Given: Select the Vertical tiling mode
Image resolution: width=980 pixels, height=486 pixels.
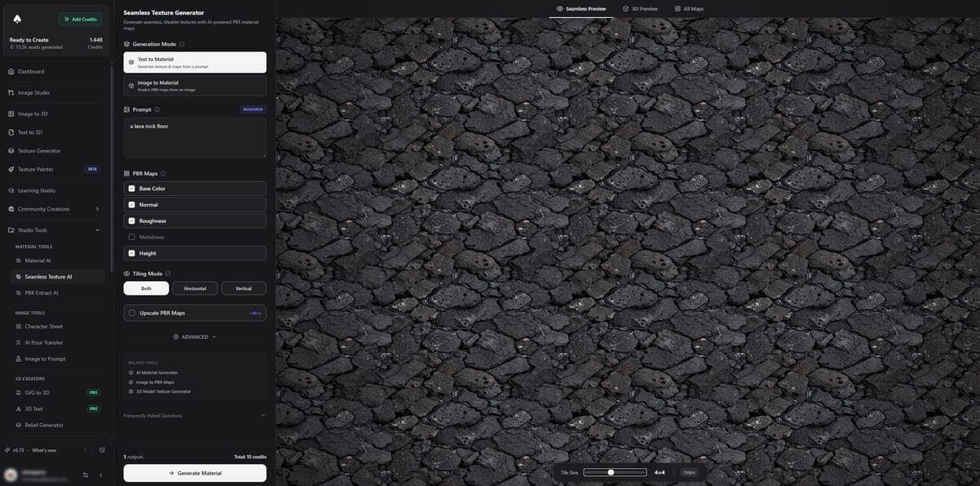Looking at the screenshot, I should [243, 288].
